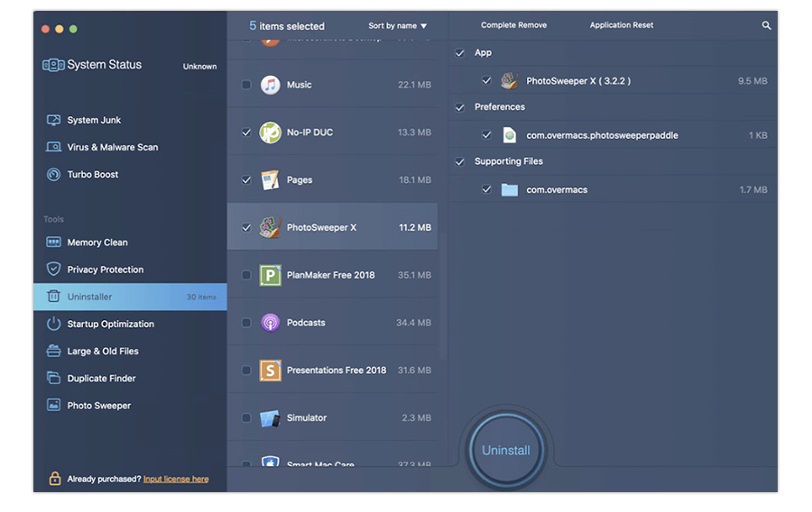Screen dimensions: 812x512
Task: Click the Podcasts app icon
Action: coord(270,323)
